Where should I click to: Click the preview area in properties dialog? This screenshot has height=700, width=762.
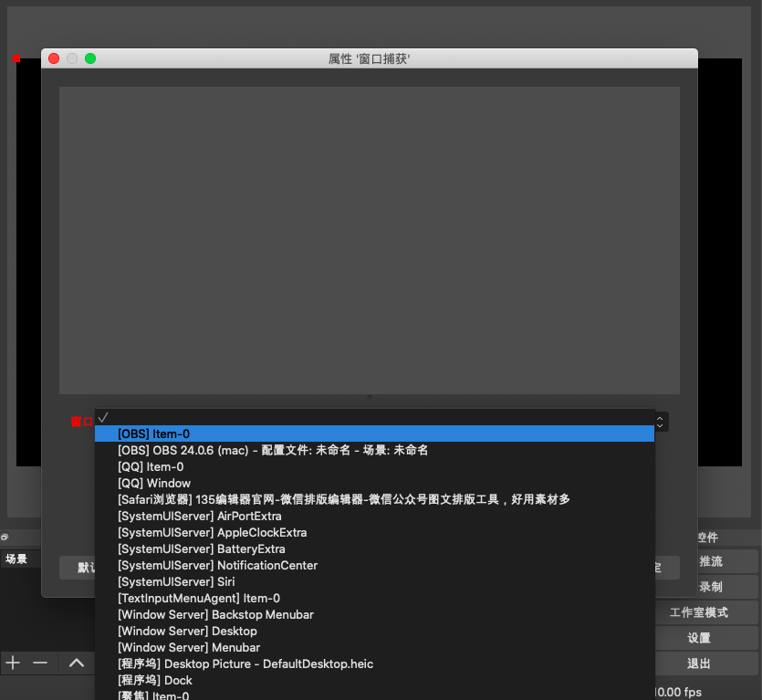pyautogui.click(x=370, y=240)
